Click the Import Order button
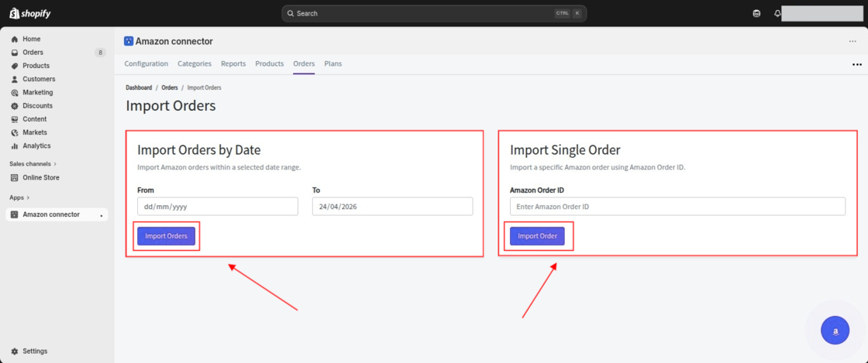Image resolution: width=868 pixels, height=363 pixels. click(x=537, y=237)
